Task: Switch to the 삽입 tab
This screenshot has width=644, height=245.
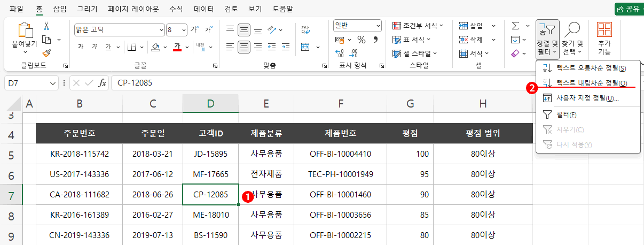Action: click(60, 9)
